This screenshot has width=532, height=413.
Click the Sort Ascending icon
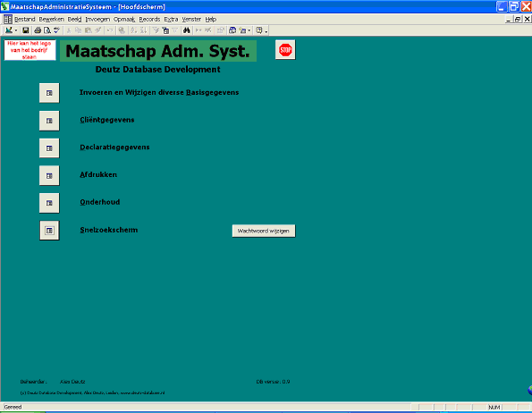pyautogui.click(x=134, y=30)
